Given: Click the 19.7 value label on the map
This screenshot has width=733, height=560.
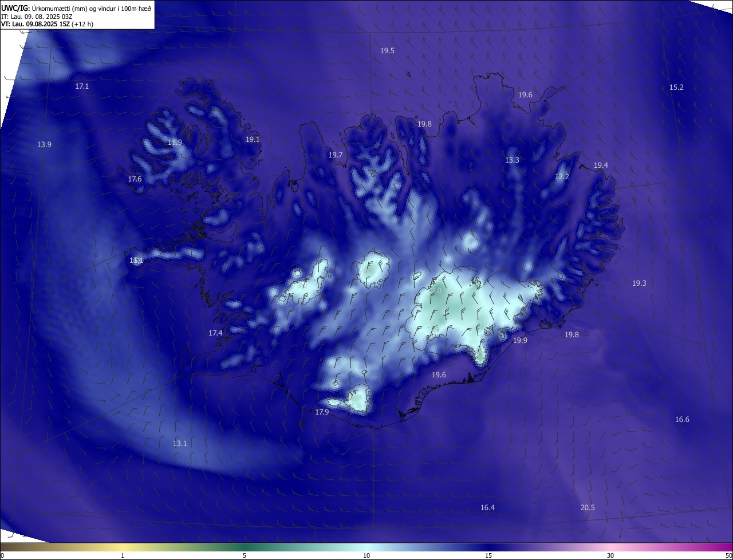Looking at the screenshot, I should pyautogui.click(x=336, y=155).
